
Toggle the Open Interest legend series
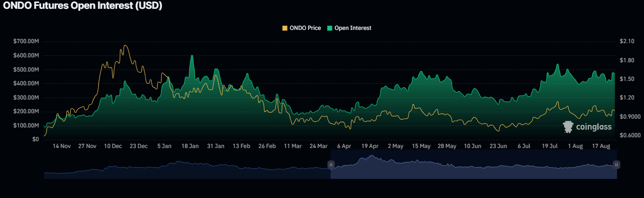click(x=349, y=28)
